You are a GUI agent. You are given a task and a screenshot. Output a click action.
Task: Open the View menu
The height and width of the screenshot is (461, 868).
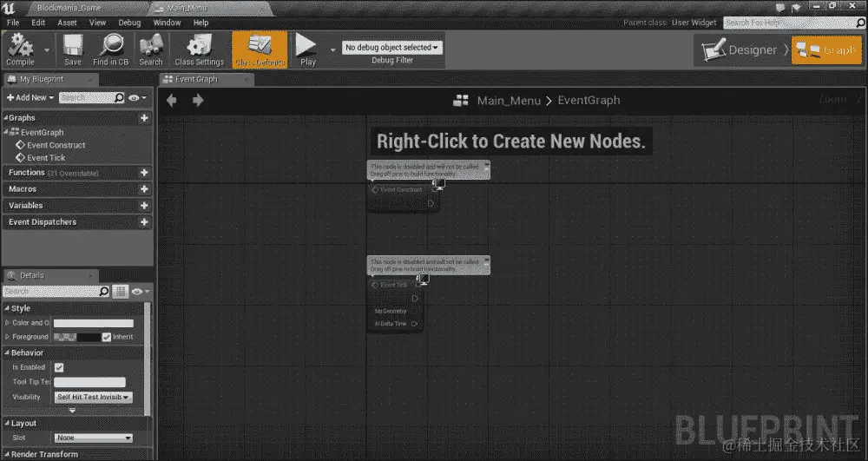97,23
